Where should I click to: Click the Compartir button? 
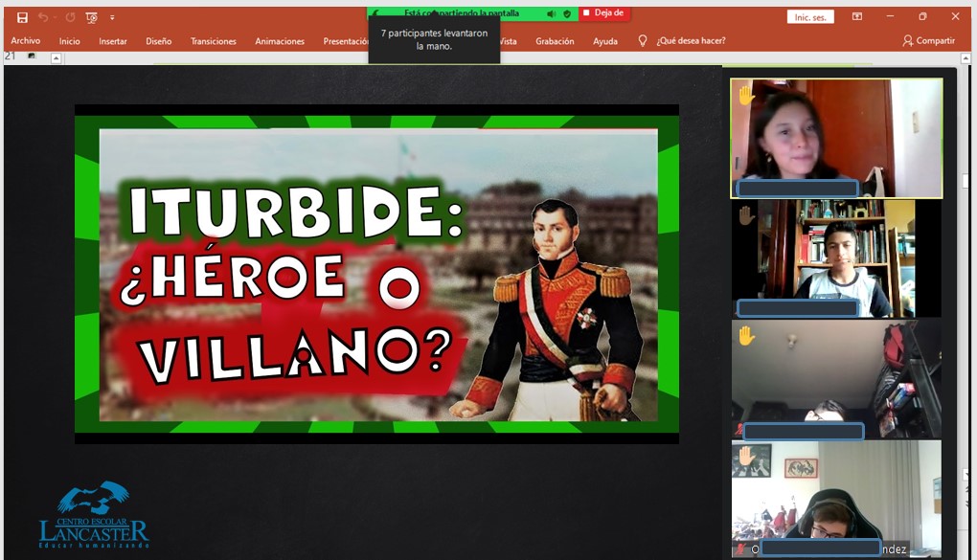pos(928,40)
